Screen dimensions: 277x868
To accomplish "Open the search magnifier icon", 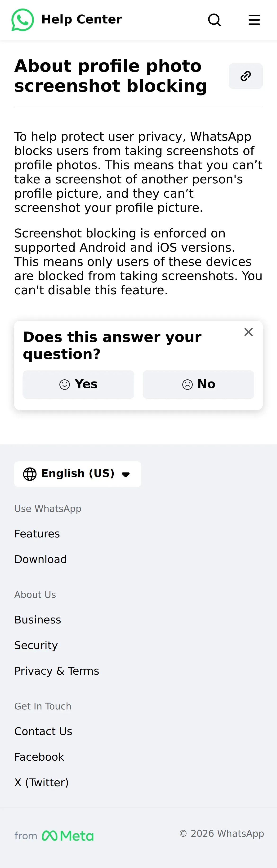I will (214, 20).
